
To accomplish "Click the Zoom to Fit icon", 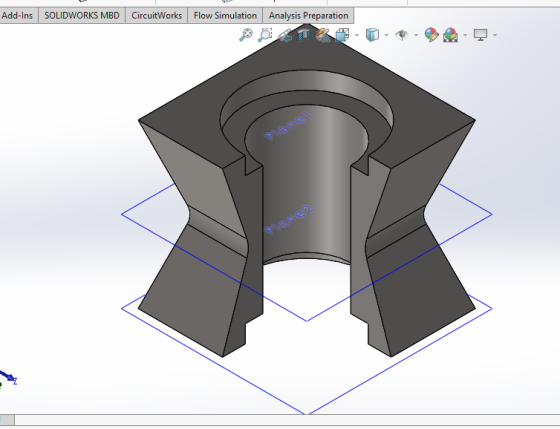I will (x=245, y=35).
